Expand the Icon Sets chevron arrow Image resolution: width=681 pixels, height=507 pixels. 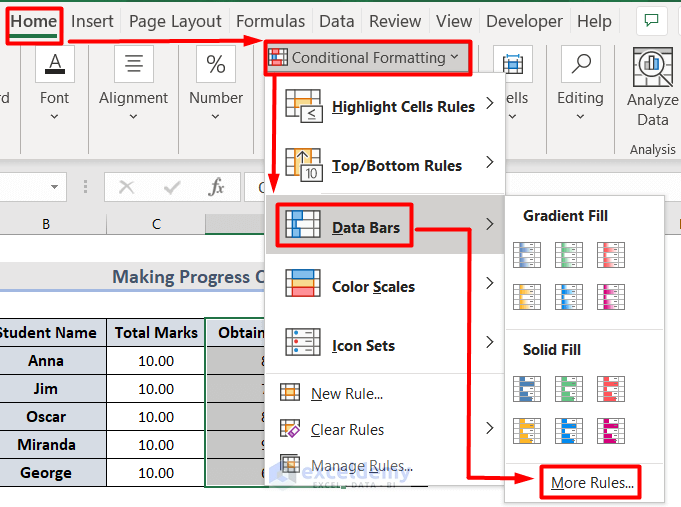click(490, 342)
